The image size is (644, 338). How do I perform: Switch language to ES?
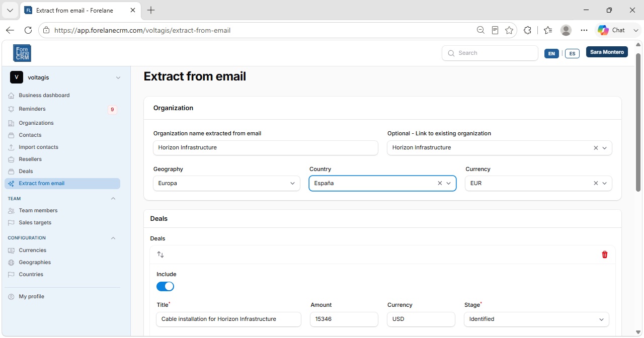pyautogui.click(x=572, y=53)
